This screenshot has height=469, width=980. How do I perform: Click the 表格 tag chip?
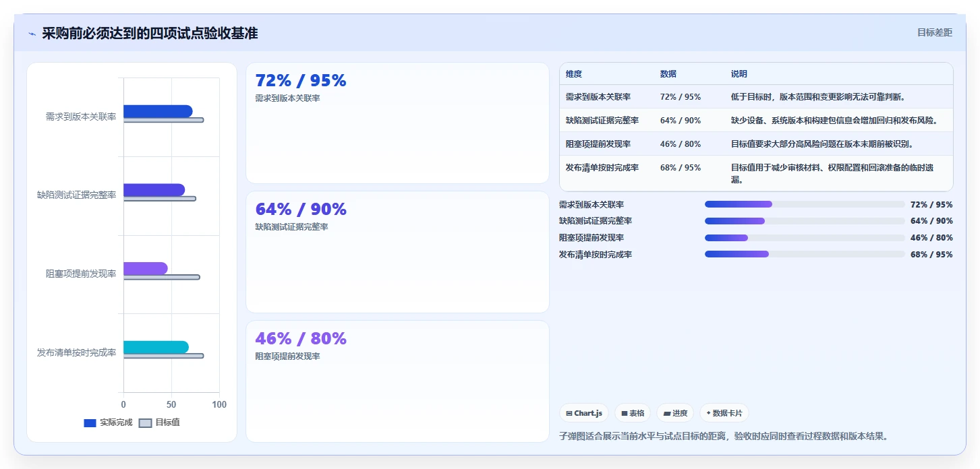(x=633, y=413)
